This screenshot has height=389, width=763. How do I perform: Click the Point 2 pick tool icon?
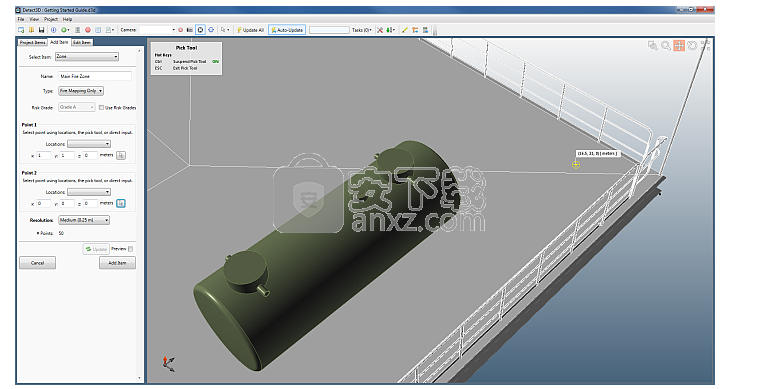coord(121,203)
